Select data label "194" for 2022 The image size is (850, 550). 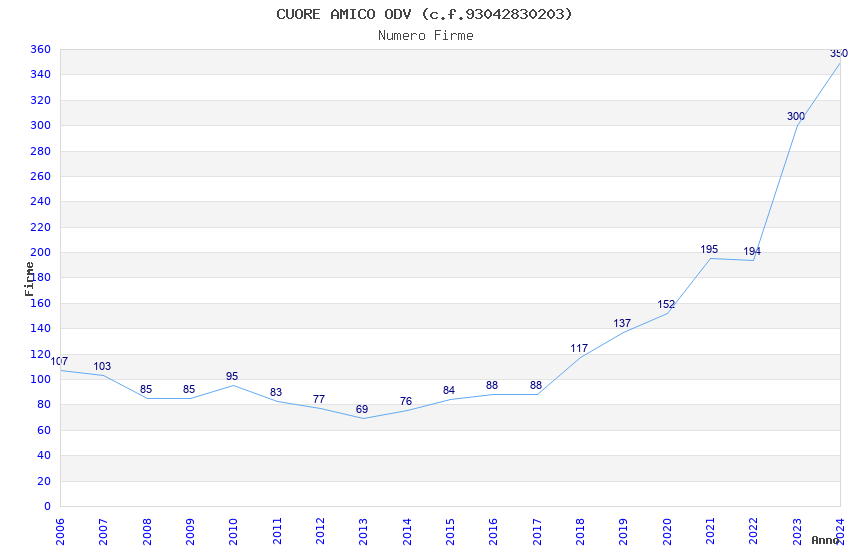[x=752, y=251]
